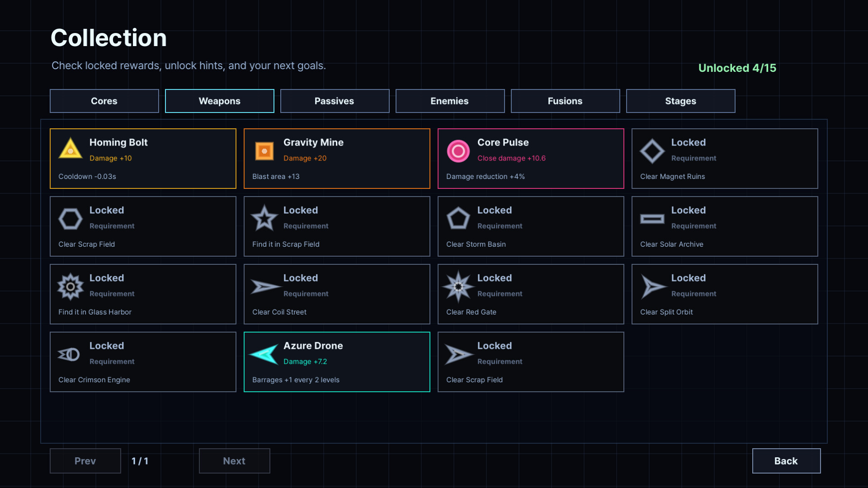Click 'Barrages +1 every 2 levels' text

[x=296, y=380]
